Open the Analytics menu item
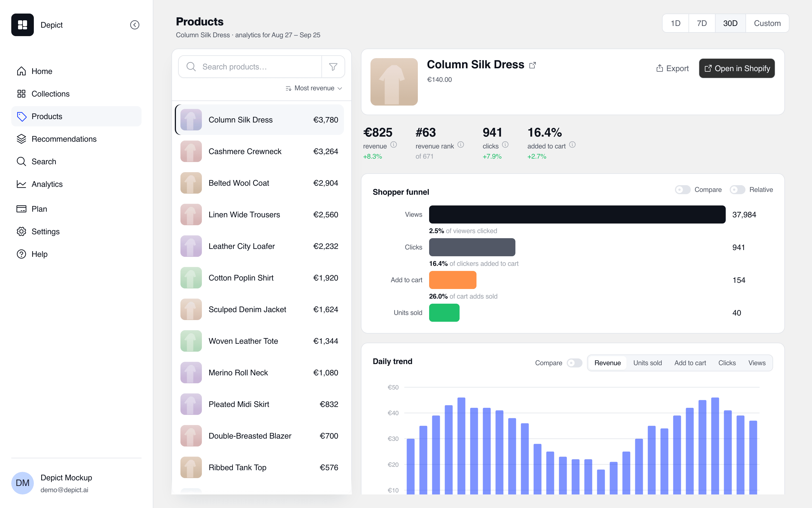The width and height of the screenshot is (812, 508). tap(76, 184)
